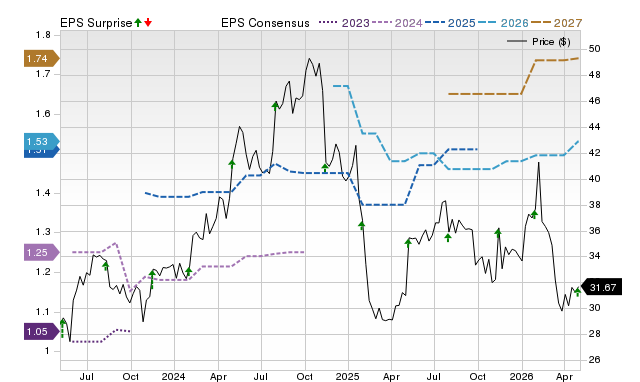The height and width of the screenshot is (382, 640).
Task: Click the gold 2027 dashed consensus line
Action: click(484, 94)
